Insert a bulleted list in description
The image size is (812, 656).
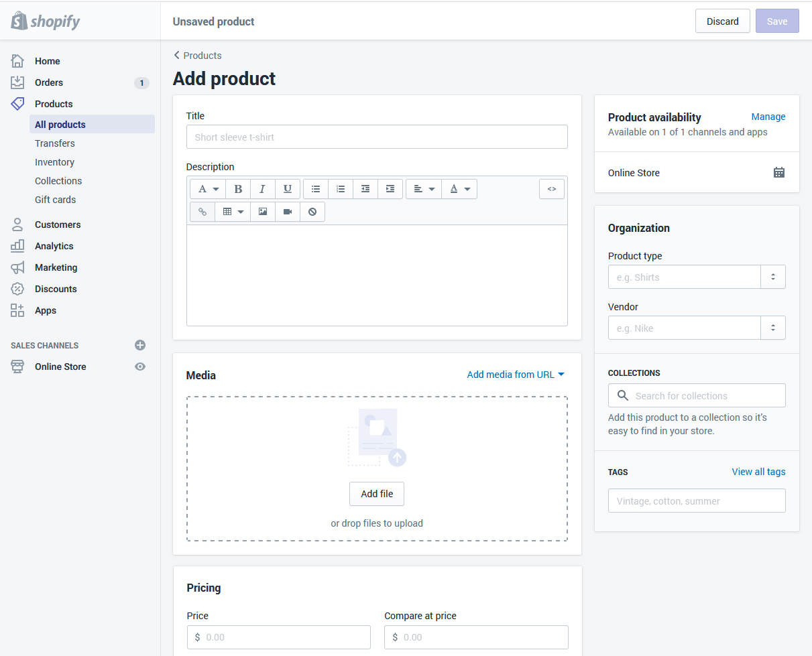[x=316, y=189]
